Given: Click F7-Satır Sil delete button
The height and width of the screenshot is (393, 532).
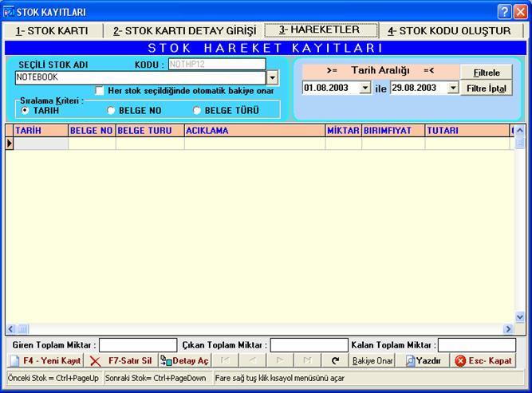Looking at the screenshot, I should 120,361.
